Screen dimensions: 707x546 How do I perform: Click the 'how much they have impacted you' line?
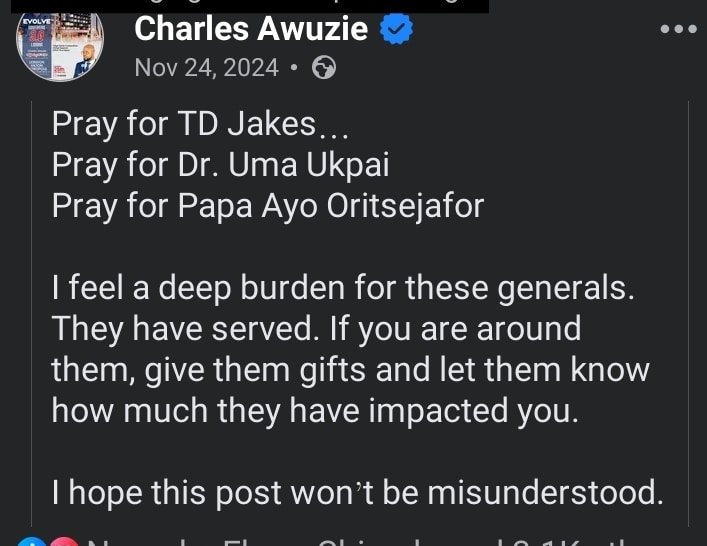(x=315, y=410)
